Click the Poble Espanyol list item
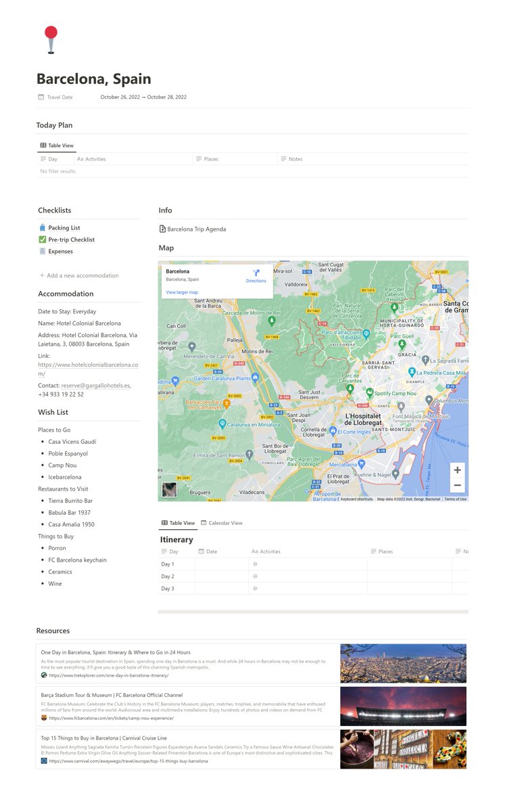The image size is (506, 812). pyautogui.click(x=68, y=453)
